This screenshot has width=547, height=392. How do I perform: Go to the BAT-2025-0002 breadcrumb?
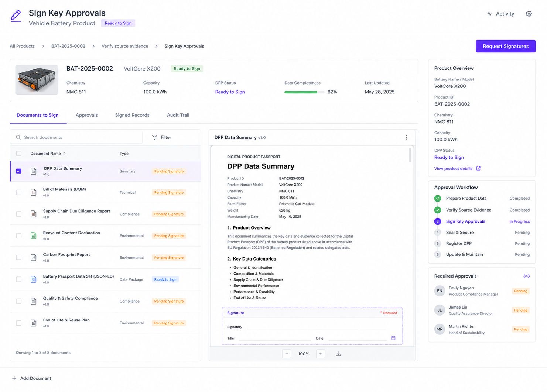[x=68, y=46]
